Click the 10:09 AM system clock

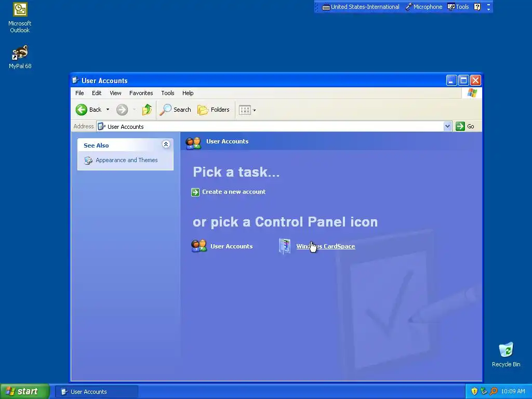coord(513,391)
